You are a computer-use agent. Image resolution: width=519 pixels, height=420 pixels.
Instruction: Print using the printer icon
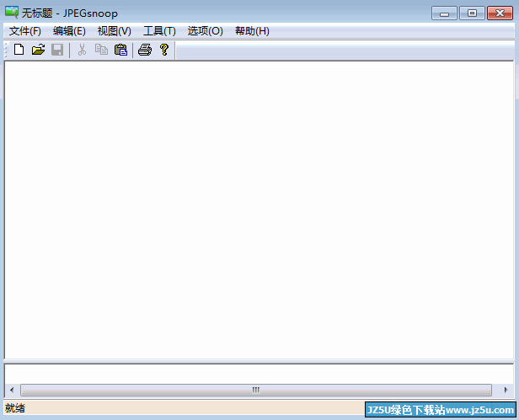[x=145, y=50]
